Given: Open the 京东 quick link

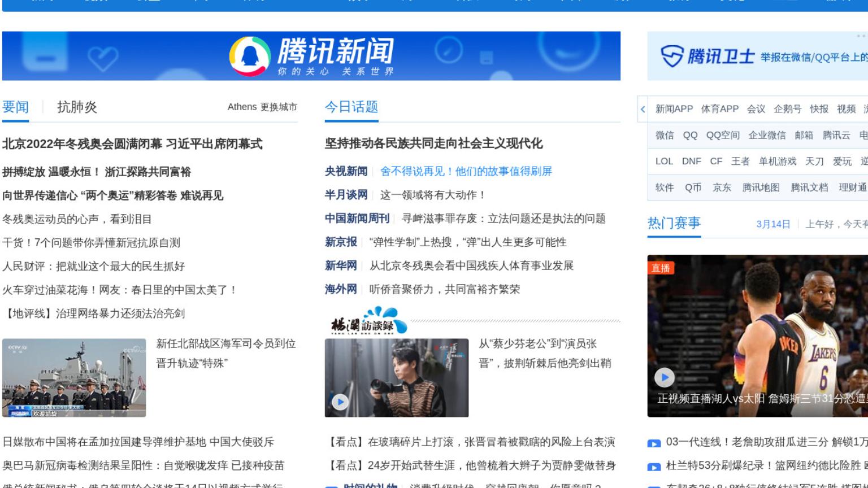Looking at the screenshot, I should (722, 188).
